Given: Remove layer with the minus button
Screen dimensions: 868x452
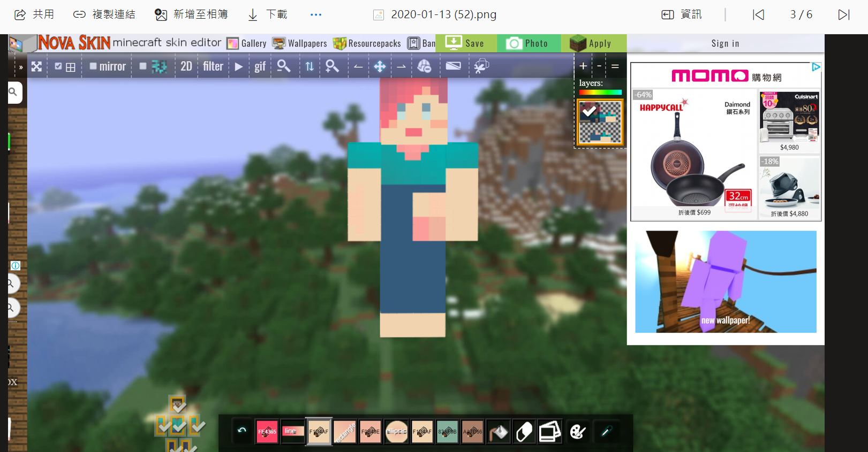Looking at the screenshot, I should pos(599,66).
